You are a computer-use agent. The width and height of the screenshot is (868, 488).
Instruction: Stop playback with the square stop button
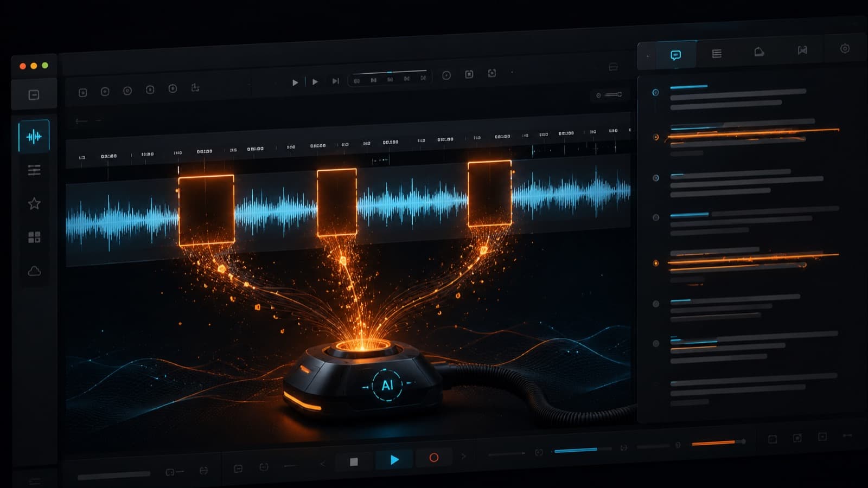coord(354,461)
